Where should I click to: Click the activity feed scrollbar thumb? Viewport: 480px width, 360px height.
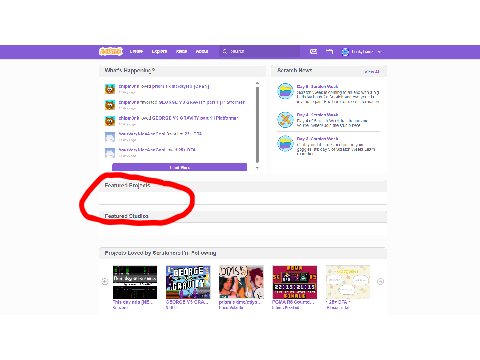pyautogui.click(x=257, y=125)
